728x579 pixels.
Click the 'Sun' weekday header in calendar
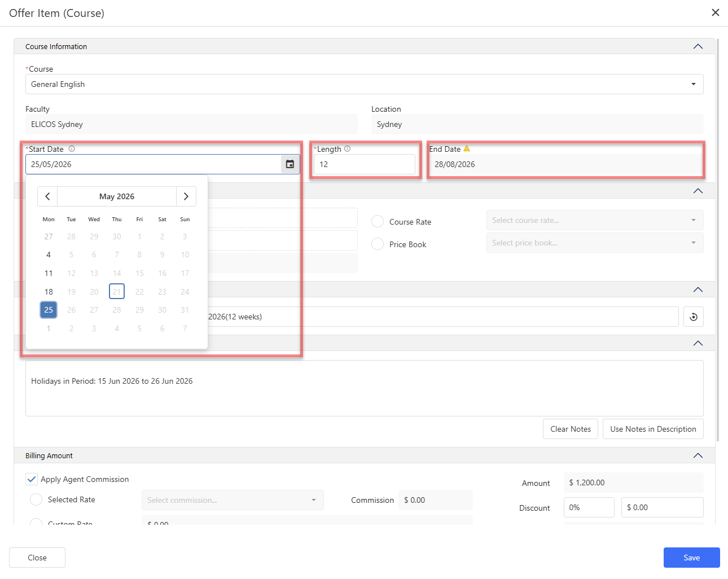pos(185,219)
